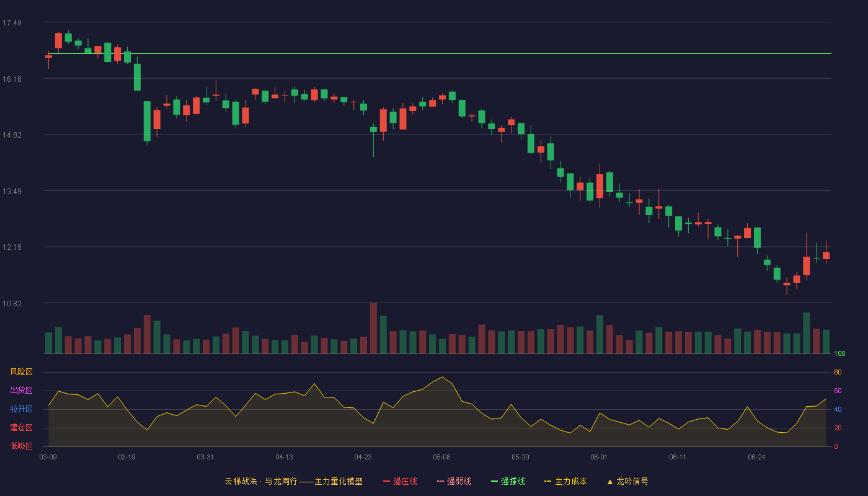Click the magenta 60 indicator axis value
This screenshot has width=868, height=496.
pyautogui.click(x=838, y=391)
